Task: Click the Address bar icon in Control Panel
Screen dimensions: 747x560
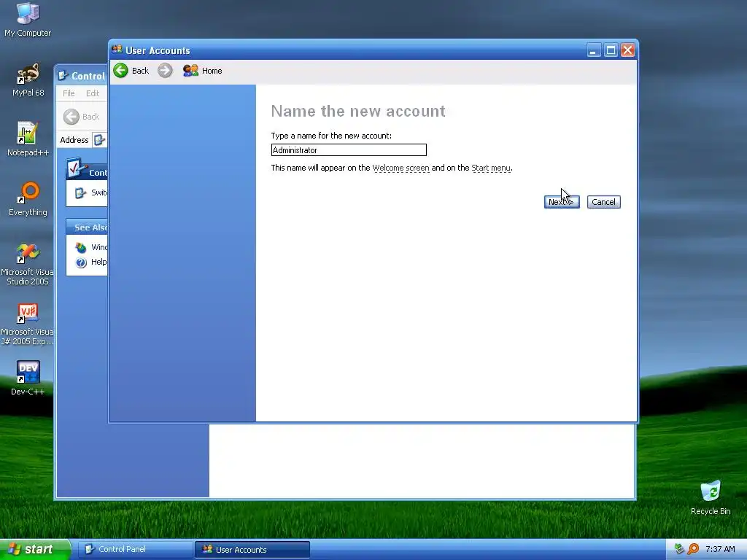Action: click(99, 140)
